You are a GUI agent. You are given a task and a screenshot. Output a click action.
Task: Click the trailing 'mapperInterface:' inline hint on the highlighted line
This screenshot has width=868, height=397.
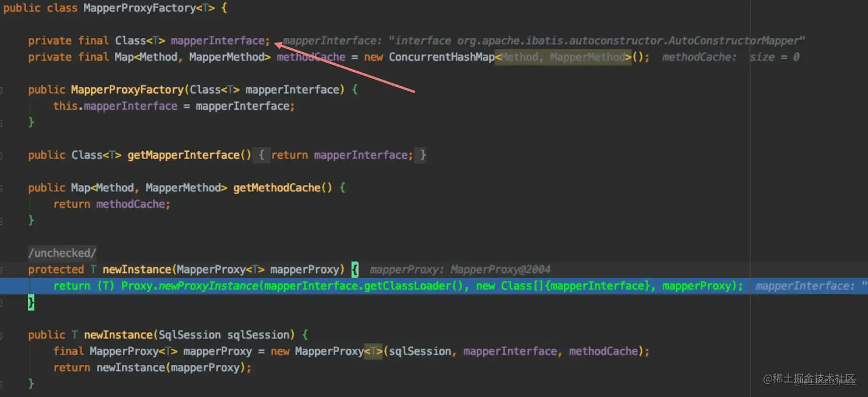tap(805, 286)
